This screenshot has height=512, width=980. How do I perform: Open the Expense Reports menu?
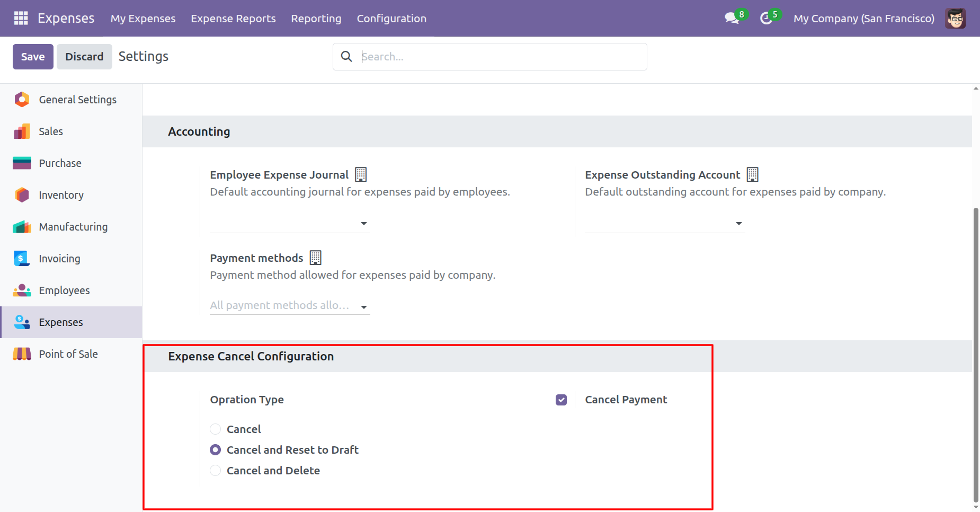(233, 19)
